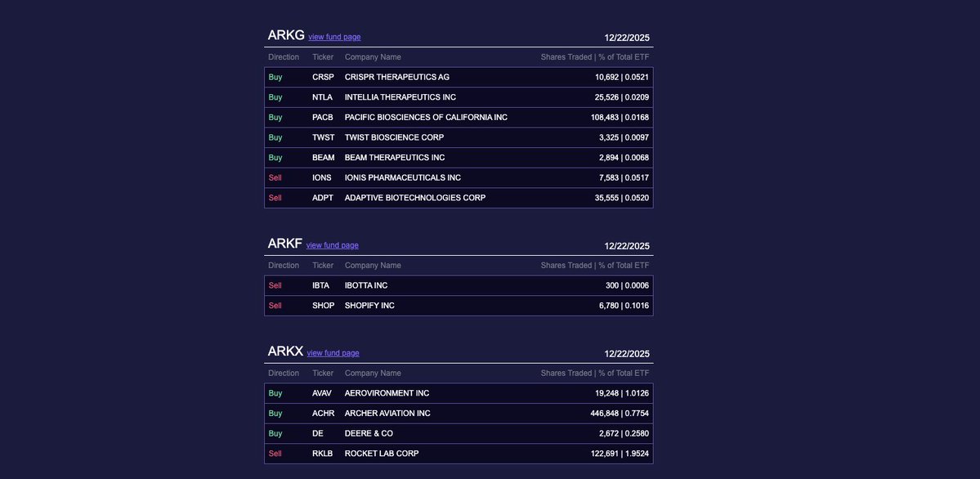The height and width of the screenshot is (479, 980).
Task: Open the ARKF view fund page link
Action: point(332,245)
